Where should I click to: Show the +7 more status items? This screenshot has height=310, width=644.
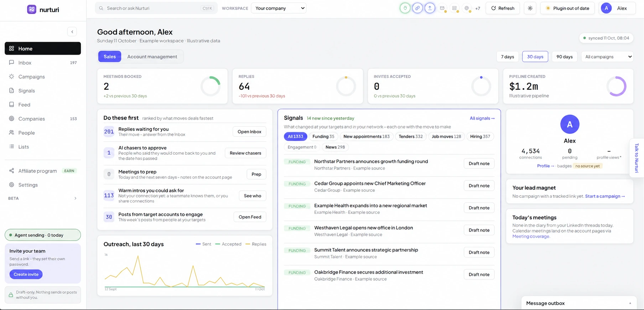coord(478,8)
